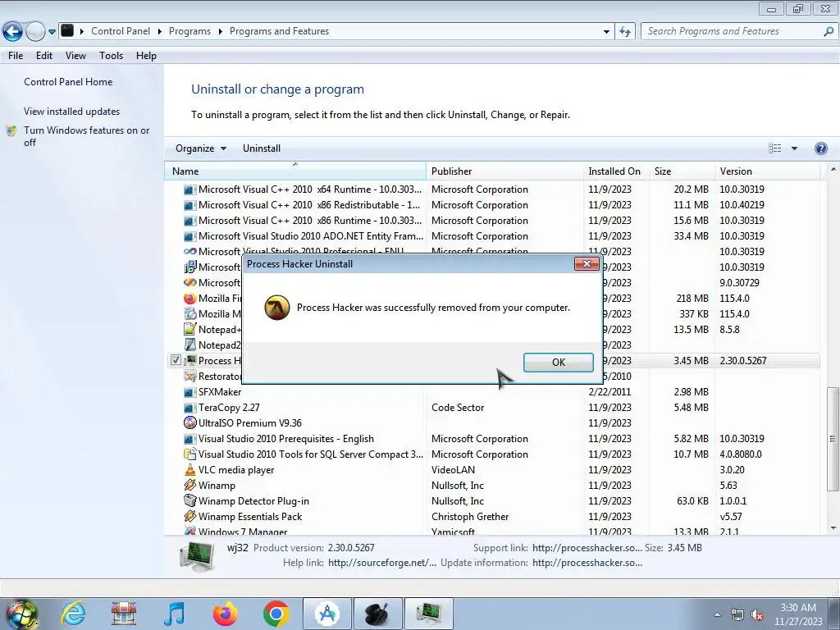Click the Control Panel breadcrumb arrow

160,32
